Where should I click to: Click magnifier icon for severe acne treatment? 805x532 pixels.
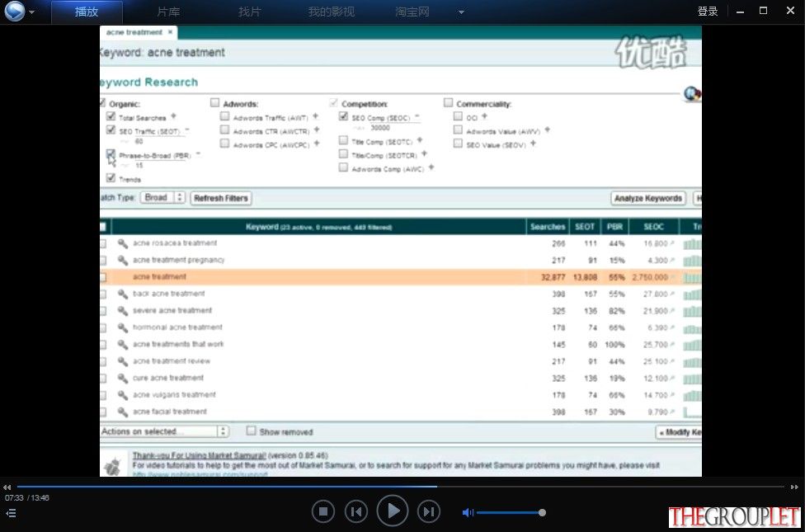[123, 311]
